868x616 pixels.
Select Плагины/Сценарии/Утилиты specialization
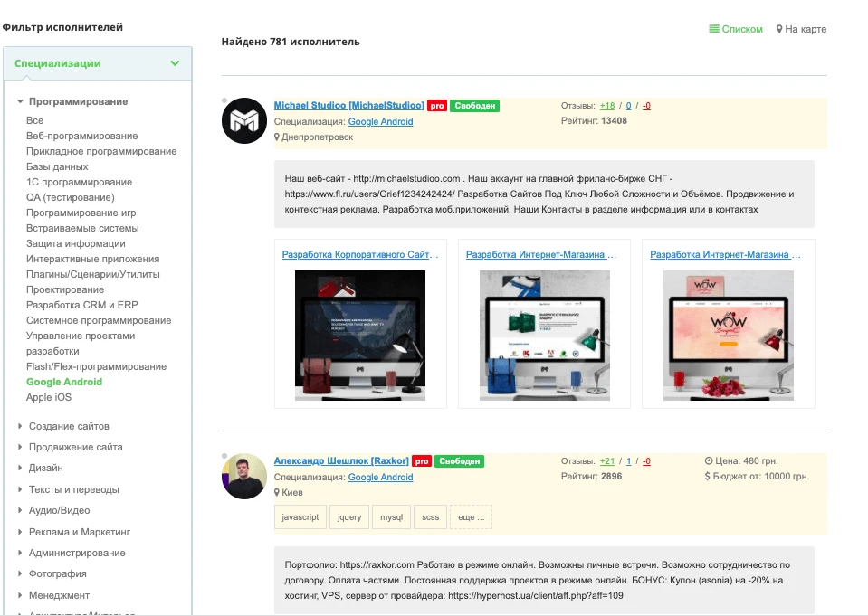(x=93, y=274)
